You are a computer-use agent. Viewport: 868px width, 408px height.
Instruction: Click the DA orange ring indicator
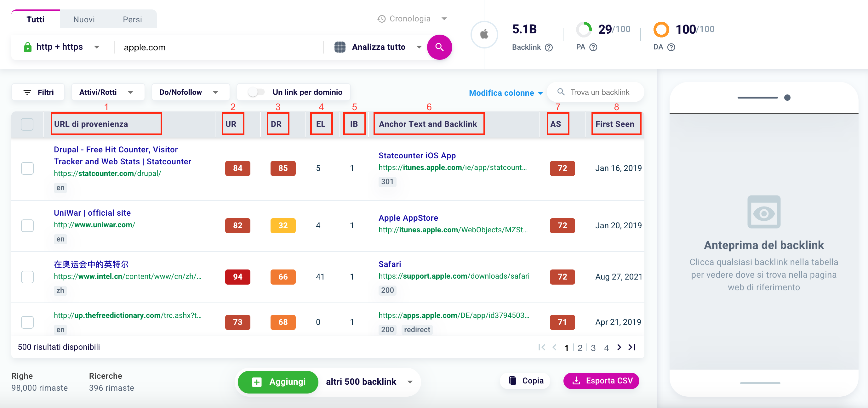(x=661, y=30)
